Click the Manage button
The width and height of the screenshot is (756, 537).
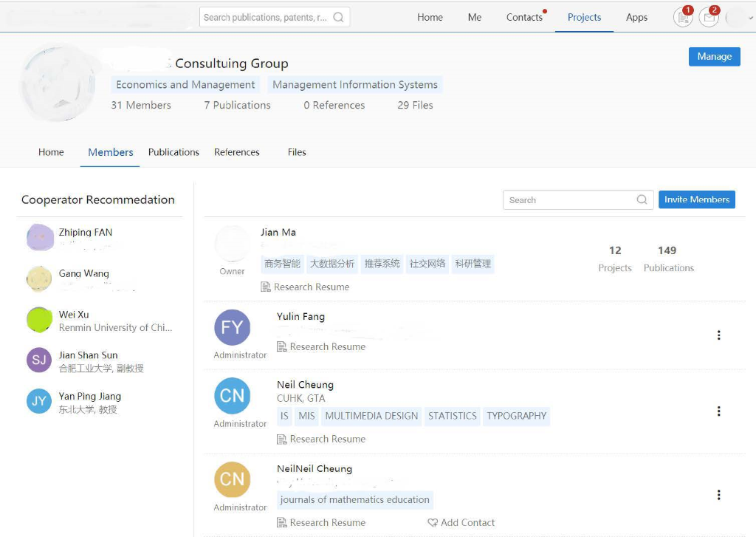click(x=714, y=56)
